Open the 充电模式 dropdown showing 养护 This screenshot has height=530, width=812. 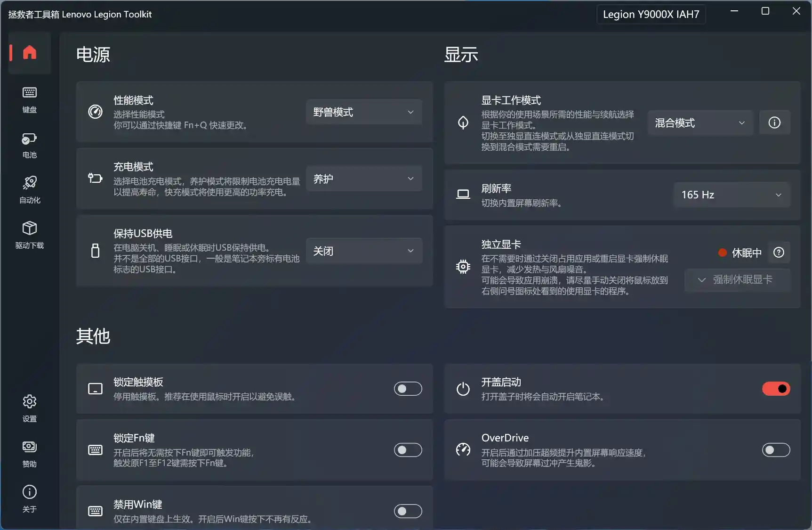tap(364, 179)
